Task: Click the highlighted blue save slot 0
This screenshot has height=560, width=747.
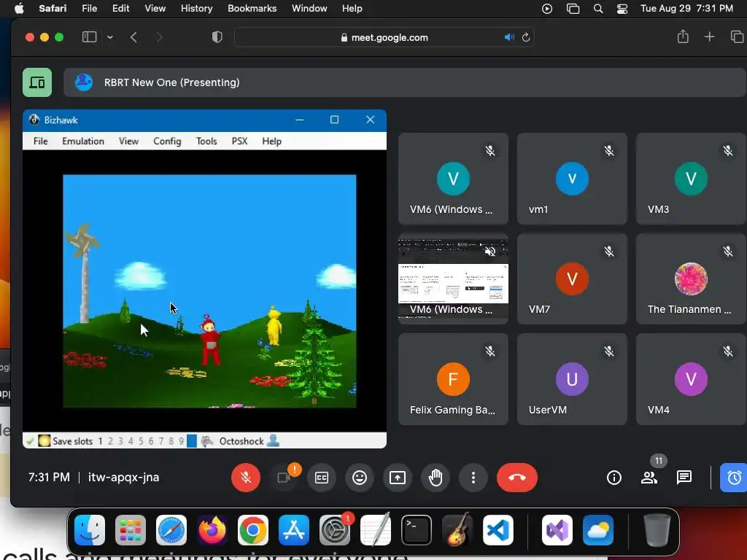Action: point(192,441)
